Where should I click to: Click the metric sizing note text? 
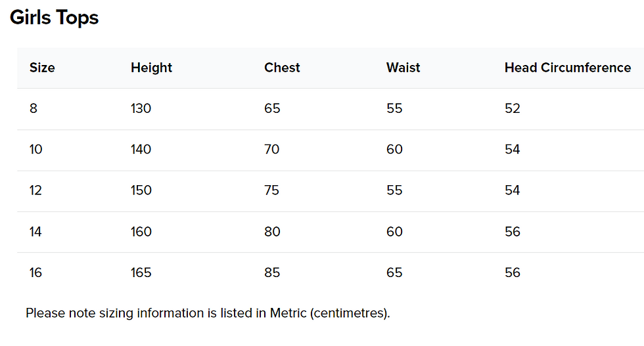click(208, 314)
